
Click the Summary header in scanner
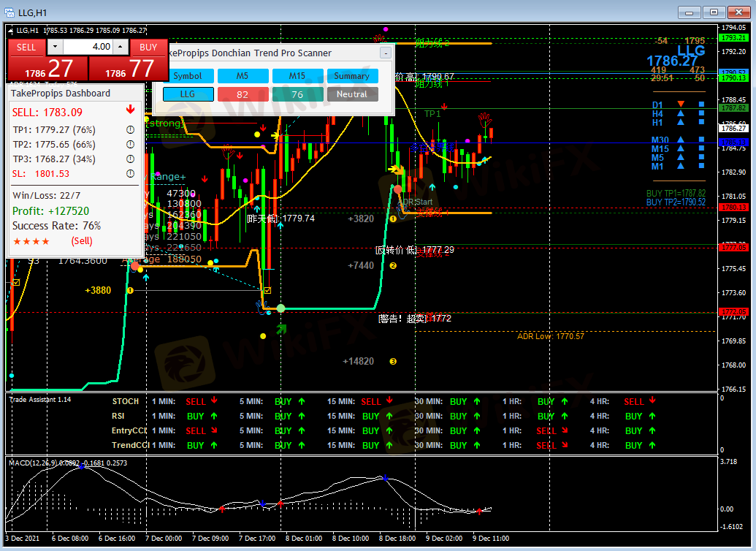coord(352,76)
